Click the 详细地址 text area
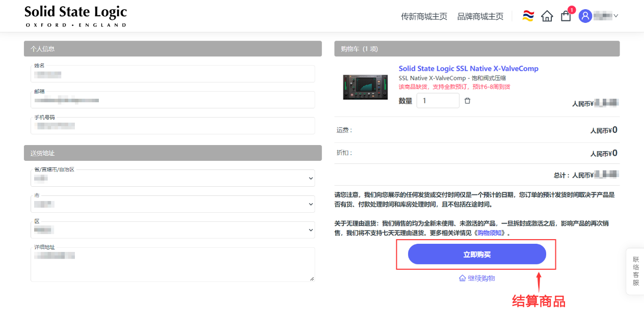This screenshot has width=644, height=314. [173, 265]
